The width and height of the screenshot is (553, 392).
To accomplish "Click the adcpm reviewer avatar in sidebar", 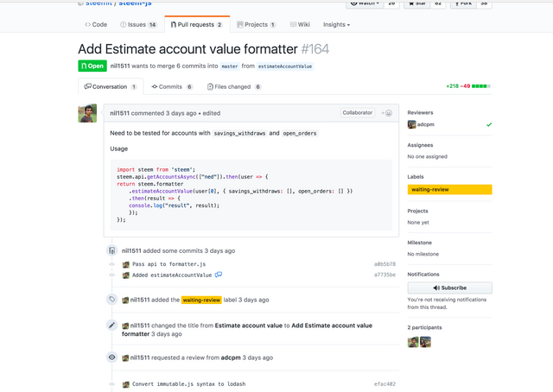I will click(x=412, y=124).
